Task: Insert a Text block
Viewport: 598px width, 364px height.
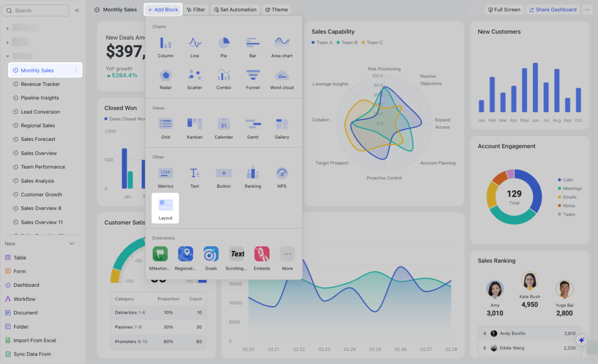Action: point(194,178)
